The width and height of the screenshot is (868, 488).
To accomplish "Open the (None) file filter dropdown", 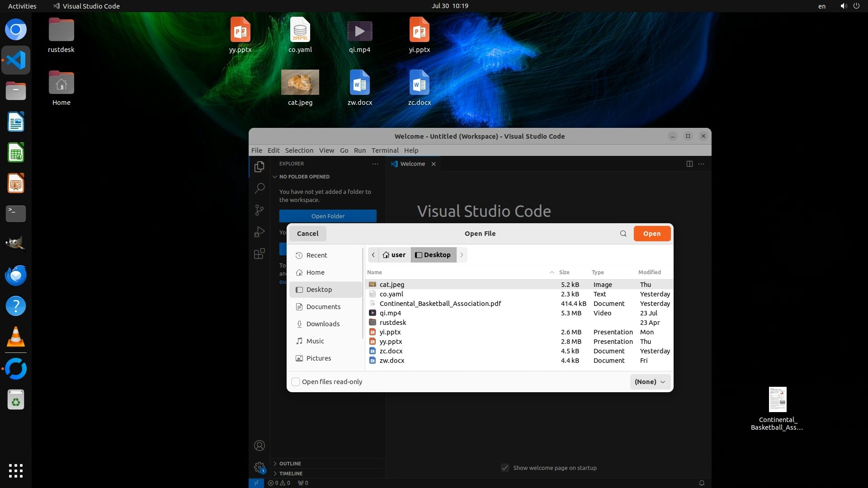I will (650, 382).
